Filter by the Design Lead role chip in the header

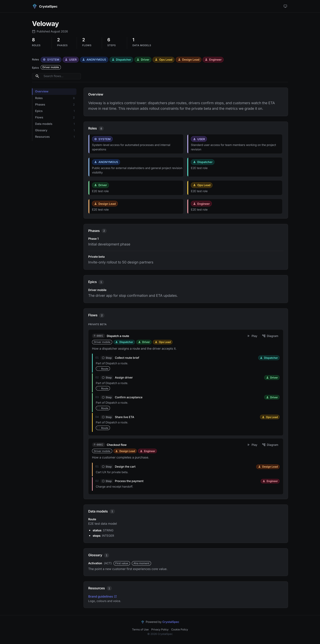(x=188, y=60)
